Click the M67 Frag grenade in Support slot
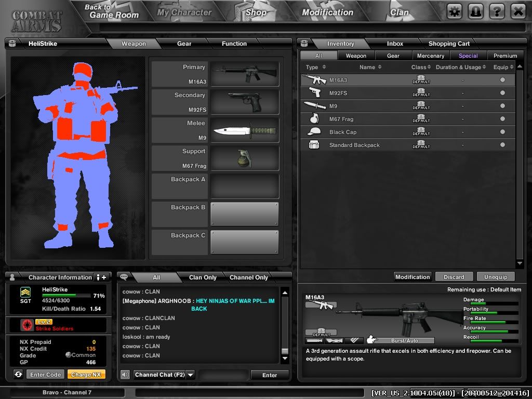This screenshot has height=399, width=532. [x=245, y=158]
